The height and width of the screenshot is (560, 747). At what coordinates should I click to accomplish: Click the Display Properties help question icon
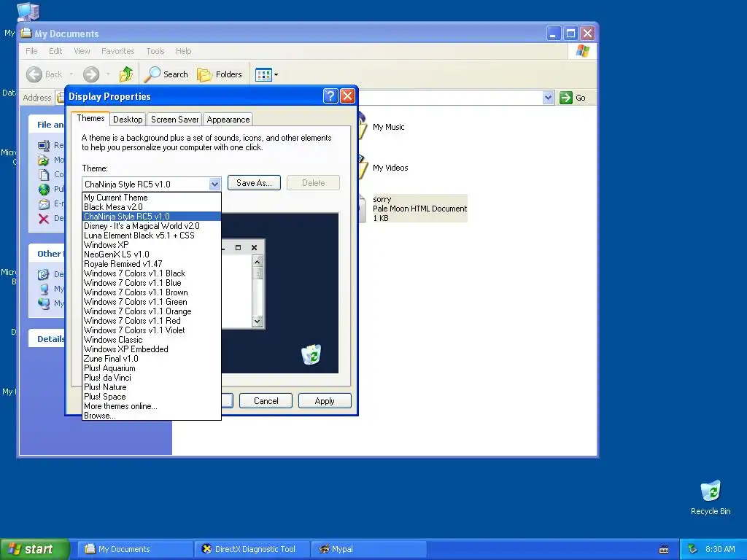[330, 96]
